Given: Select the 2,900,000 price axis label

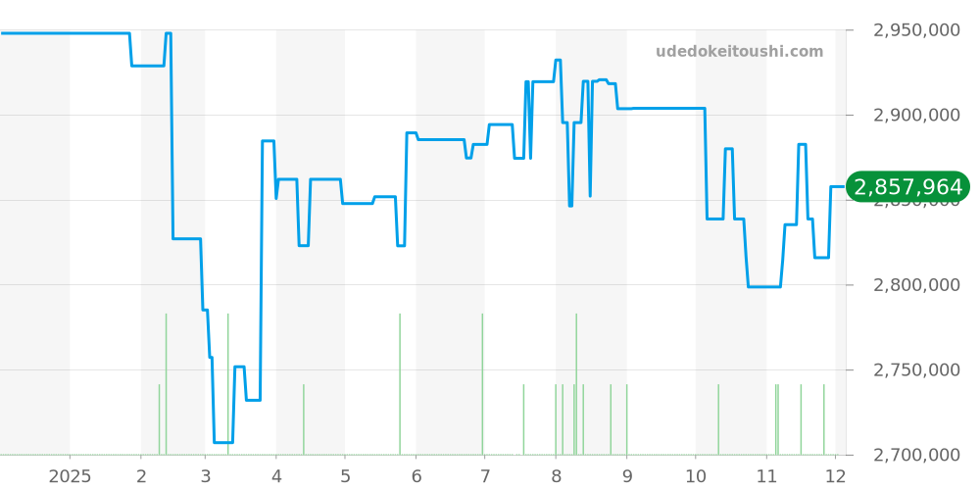Looking at the screenshot, I should pyautogui.click(x=916, y=116).
